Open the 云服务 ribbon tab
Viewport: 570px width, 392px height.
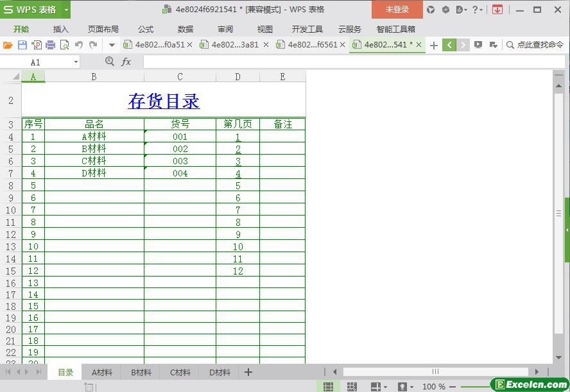350,30
